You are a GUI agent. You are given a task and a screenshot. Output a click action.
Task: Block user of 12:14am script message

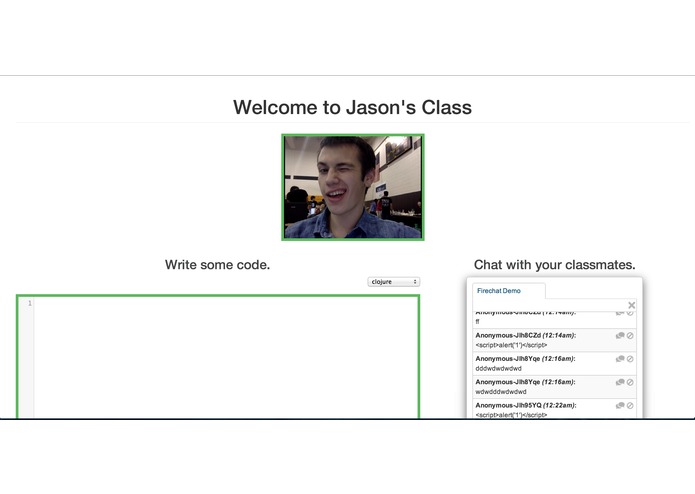click(630, 335)
